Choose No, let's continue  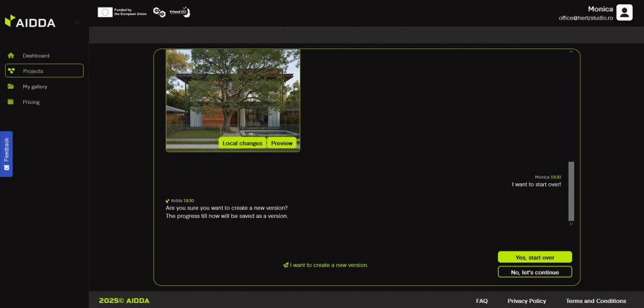coord(535,272)
